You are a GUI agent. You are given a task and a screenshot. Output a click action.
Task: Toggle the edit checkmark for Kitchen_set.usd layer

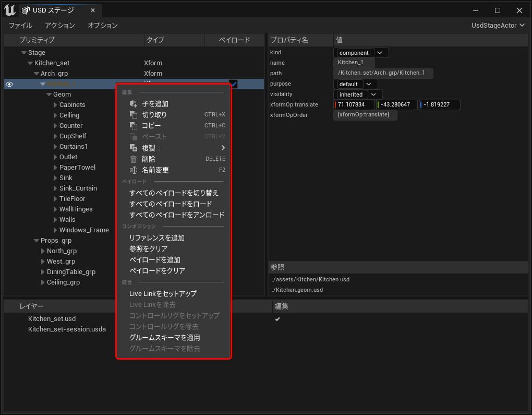pyautogui.click(x=277, y=319)
